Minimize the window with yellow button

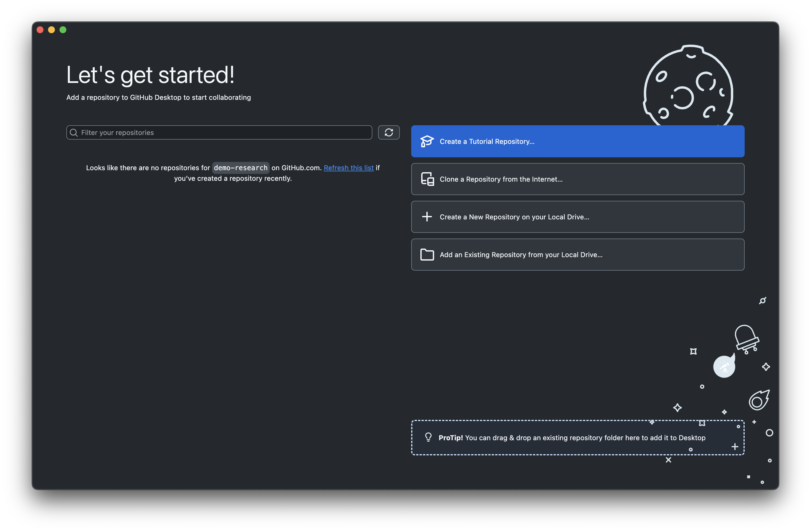click(51, 30)
